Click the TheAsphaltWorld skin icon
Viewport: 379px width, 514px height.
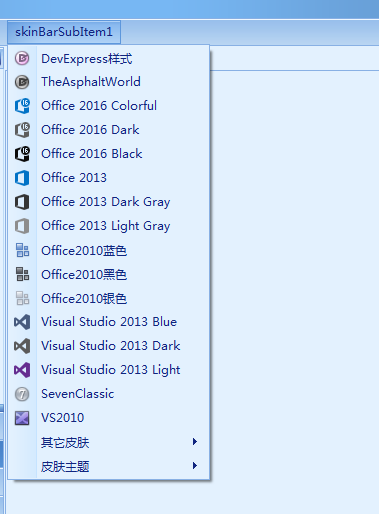(x=22, y=82)
